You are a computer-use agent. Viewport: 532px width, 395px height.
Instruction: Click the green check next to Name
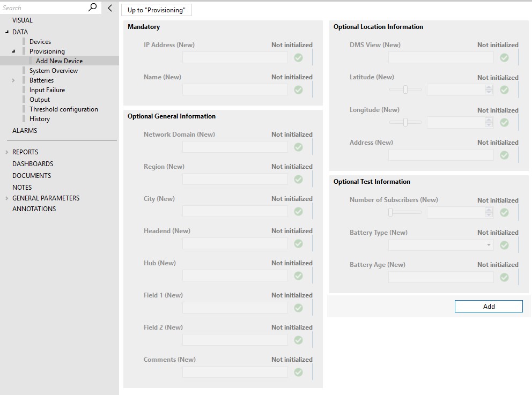coord(299,90)
